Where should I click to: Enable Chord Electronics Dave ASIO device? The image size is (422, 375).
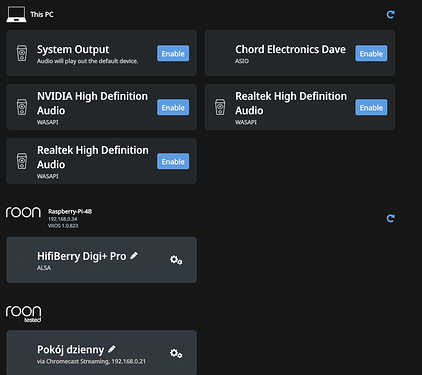point(371,53)
